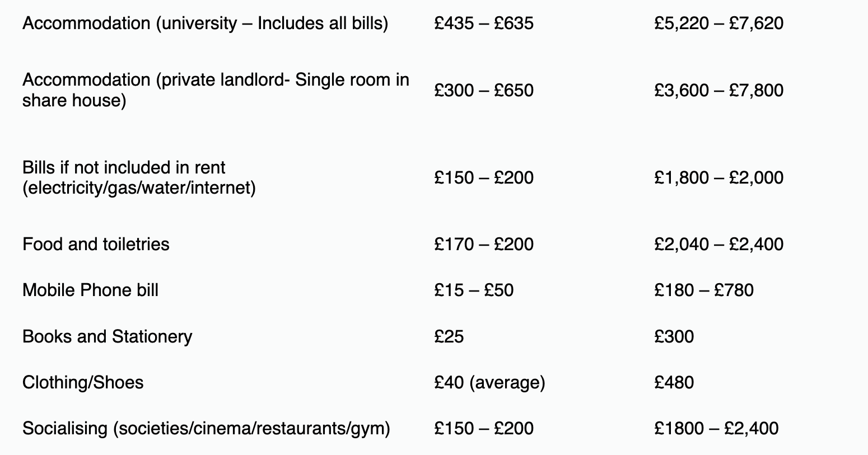Click the Mobile Phone bill label
This screenshot has width=868, height=455.
point(90,290)
